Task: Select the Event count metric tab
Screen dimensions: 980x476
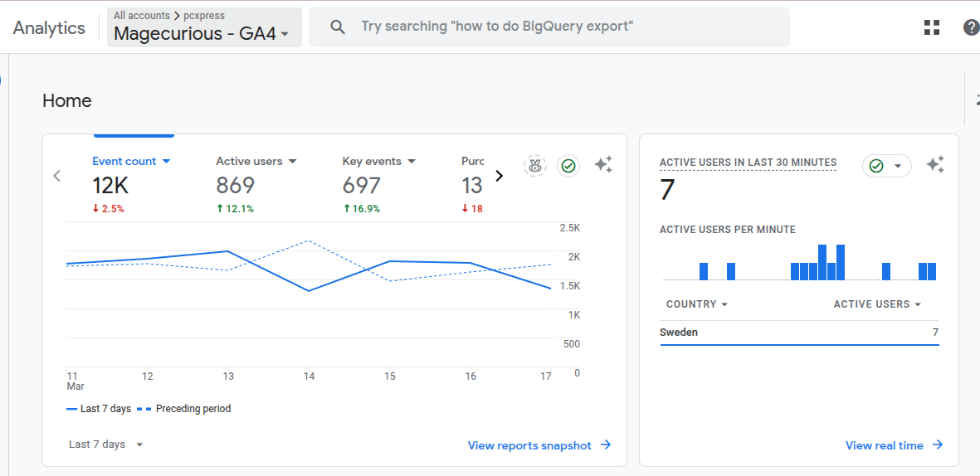Action: (131, 162)
